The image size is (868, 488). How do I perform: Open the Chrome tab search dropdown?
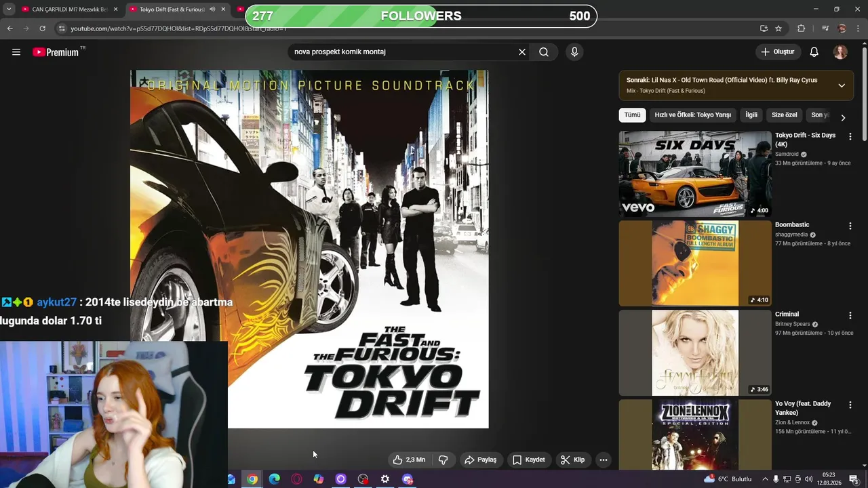point(8,9)
